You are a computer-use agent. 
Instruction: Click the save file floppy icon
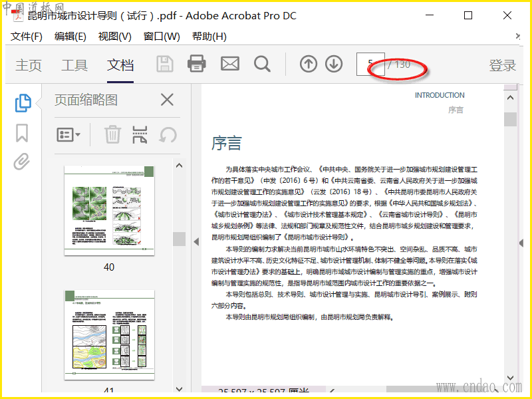point(165,64)
